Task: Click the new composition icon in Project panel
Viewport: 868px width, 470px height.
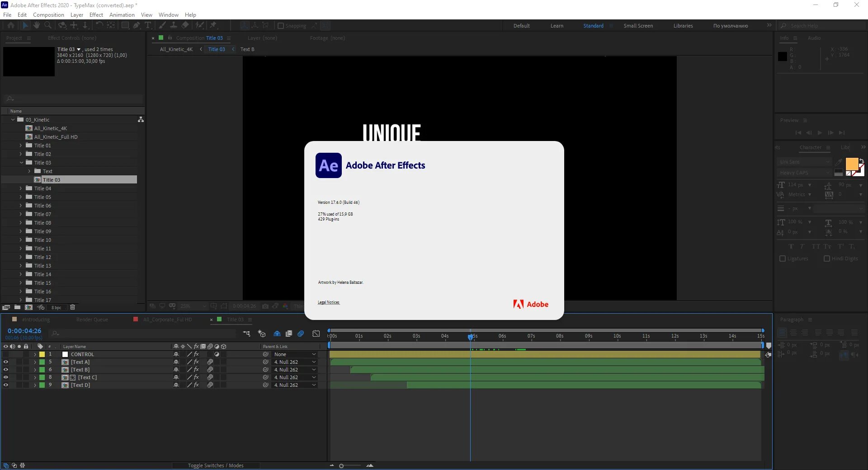Action: pyautogui.click(x=28, y=307)
